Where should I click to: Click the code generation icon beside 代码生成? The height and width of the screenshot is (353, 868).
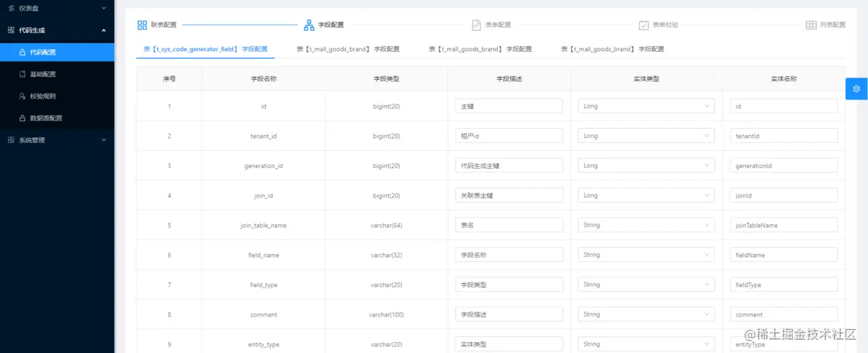(x=11, y=30)
